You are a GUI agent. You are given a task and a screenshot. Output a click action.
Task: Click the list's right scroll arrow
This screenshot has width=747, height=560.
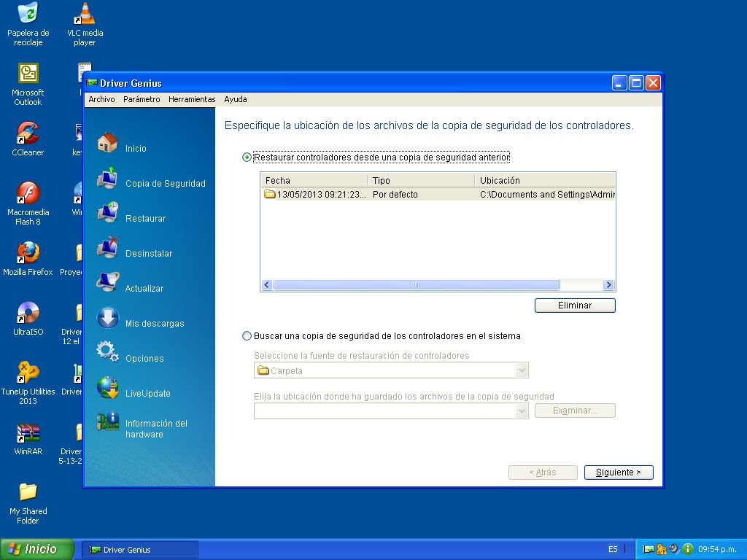pyautogui.click(x=608, y=285)
